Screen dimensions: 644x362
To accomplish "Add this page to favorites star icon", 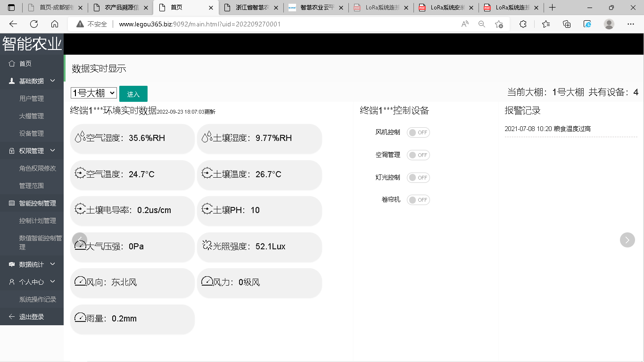I will pyautogui.click(x=499, y=24).
